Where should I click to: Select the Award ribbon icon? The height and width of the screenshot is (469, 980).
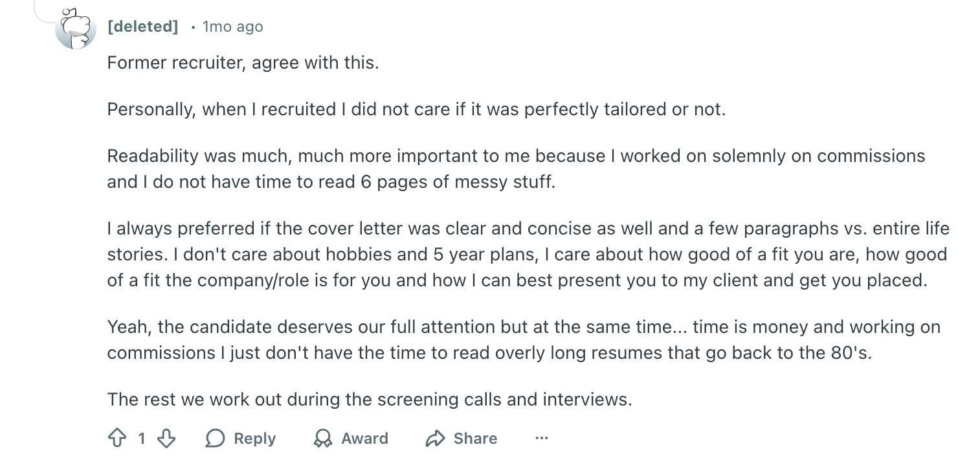[323, 438]
